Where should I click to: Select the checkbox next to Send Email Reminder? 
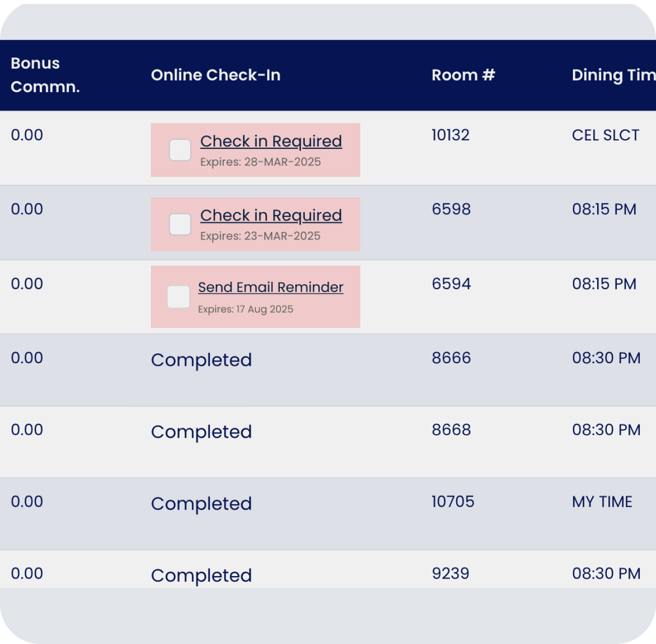(x=177, y=297)
